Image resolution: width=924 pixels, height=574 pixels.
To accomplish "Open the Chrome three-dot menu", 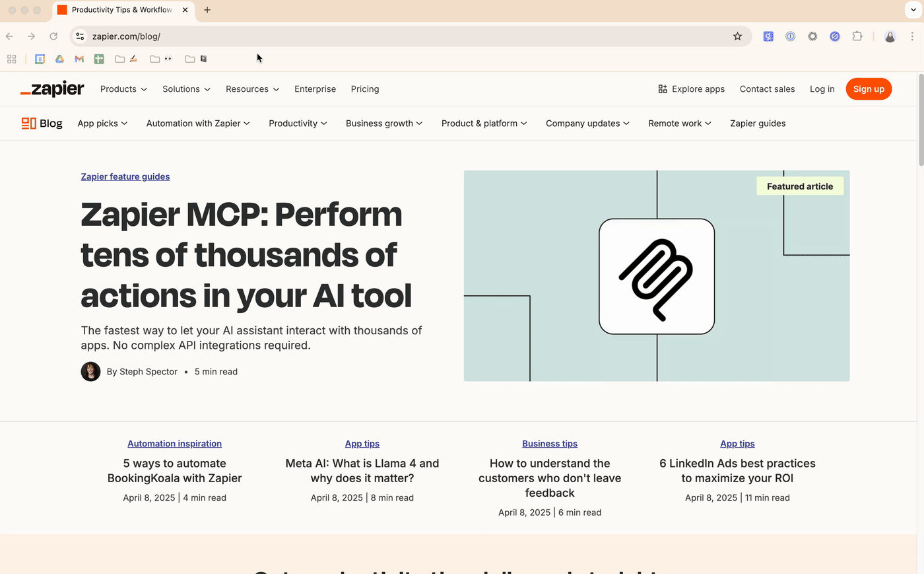I will 912,36.
